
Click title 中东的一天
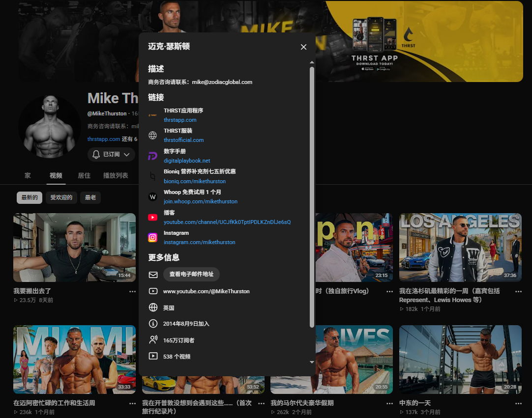pyautogui.click(x=414, y=403)
